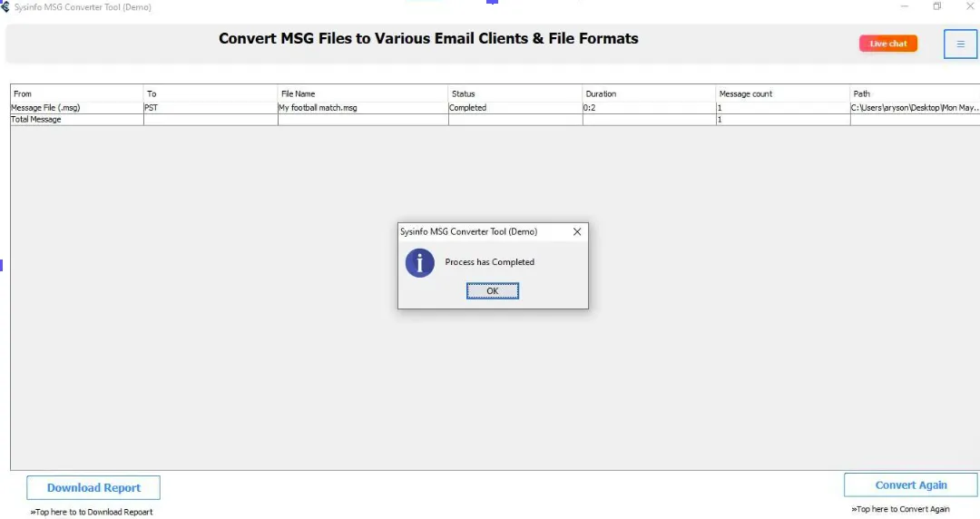Click the Convert MSG Files heading
The width and height of the screenshot is (980, 519).
428,38
